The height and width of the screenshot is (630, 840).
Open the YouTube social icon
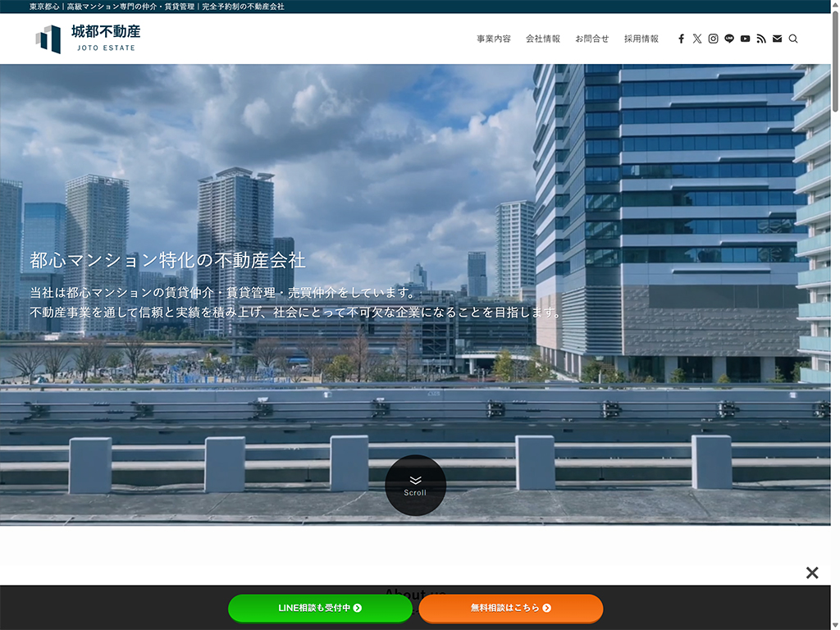click(745, 39)
